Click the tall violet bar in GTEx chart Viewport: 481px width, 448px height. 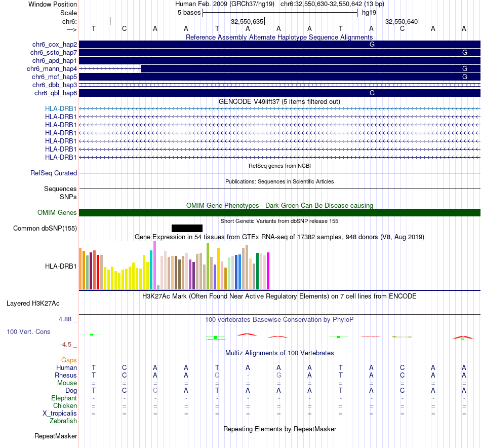tap(155, 265)
